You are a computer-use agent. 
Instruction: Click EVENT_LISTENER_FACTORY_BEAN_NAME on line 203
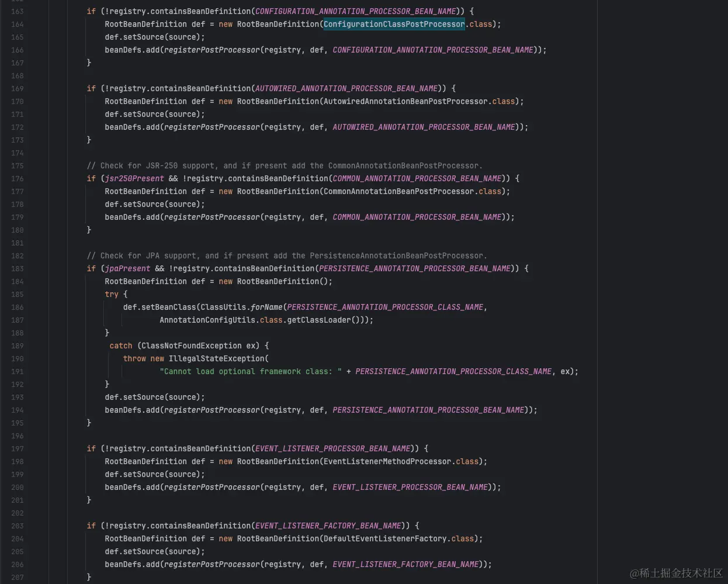point(328,526)
